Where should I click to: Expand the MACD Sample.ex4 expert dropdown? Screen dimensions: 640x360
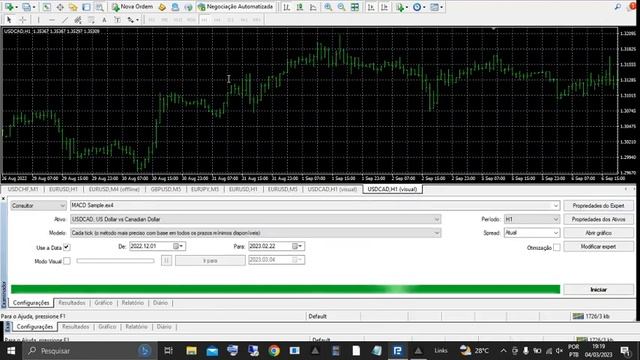(x=556, y=205)
